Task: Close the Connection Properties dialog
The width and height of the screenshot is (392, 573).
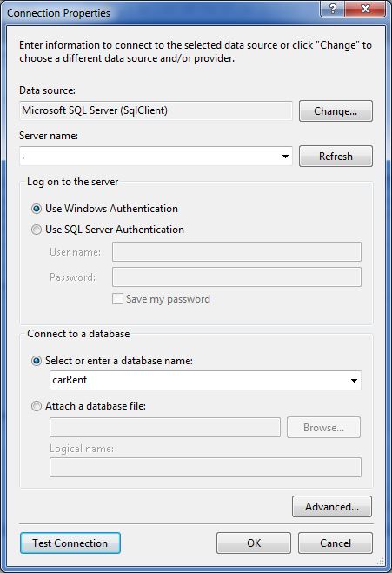Action: pos(365,9)
